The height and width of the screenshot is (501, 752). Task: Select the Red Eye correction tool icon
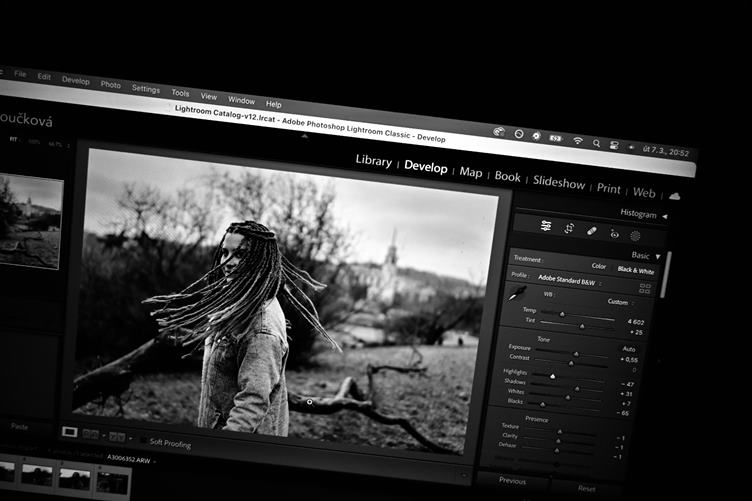[x=614, y=234]
